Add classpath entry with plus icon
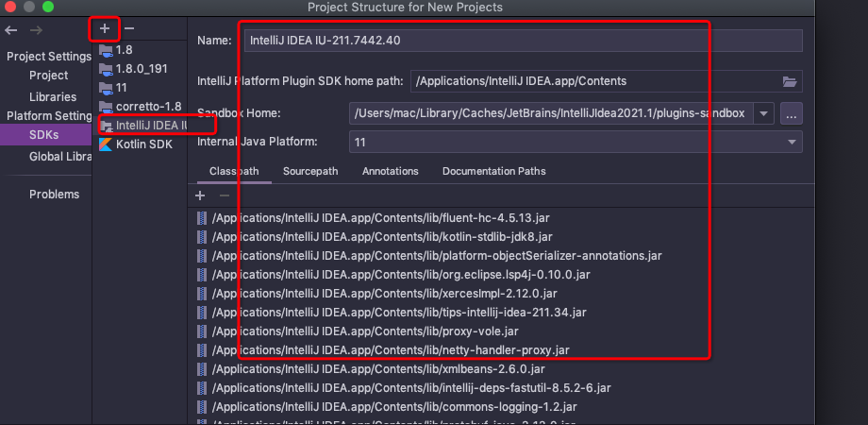 pos(200,195)
